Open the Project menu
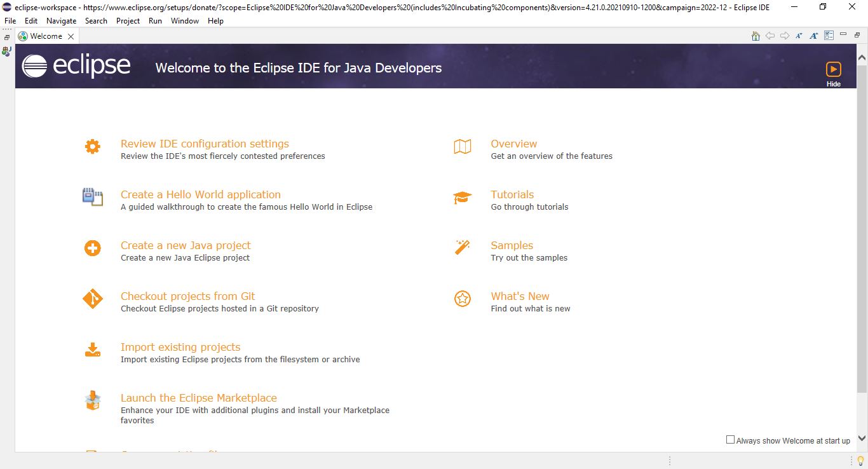 128,21
